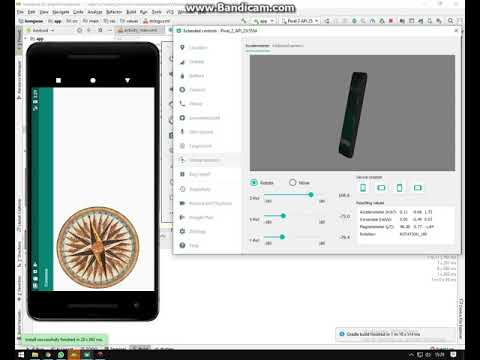
Task: Click the scroll-from-source target icon
Action: pyautogui.click(x=79, y=30)
